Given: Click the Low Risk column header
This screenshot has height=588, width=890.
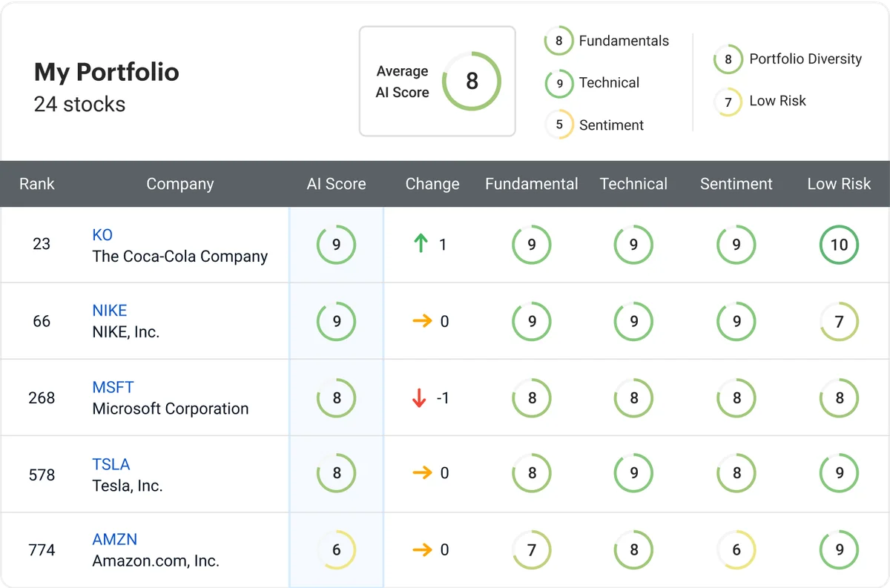Looking at the screenshot, I should pos(839,184).
